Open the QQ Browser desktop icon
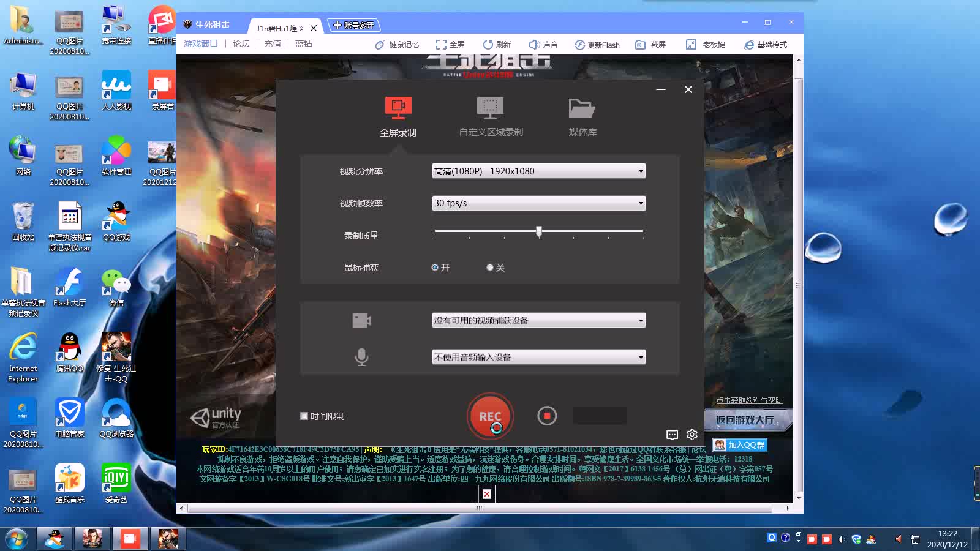The height and width of the screenshot is (551, 980). click(116, 418)
